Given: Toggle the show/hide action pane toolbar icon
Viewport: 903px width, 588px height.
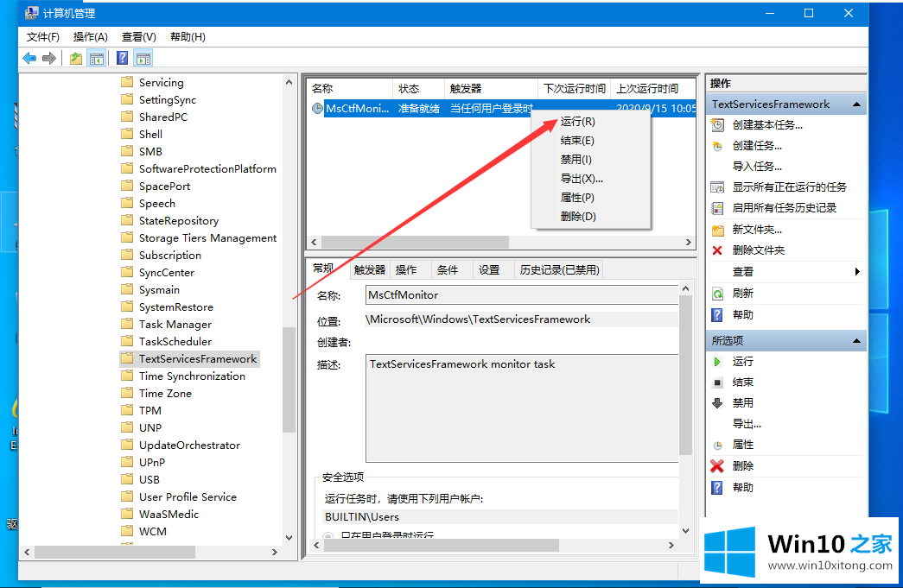Looking at the screenshot, I should (143, 58).
